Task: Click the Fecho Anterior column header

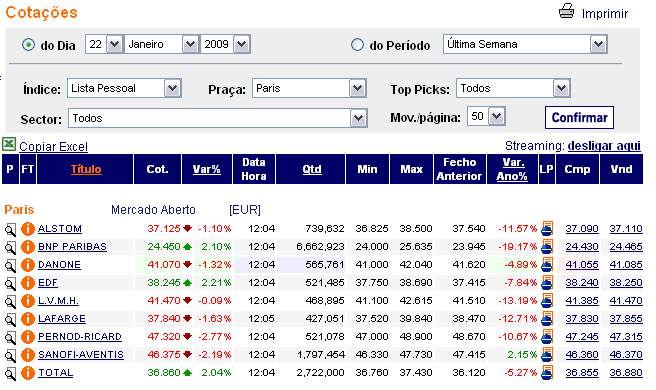Action: coord(459,169)
